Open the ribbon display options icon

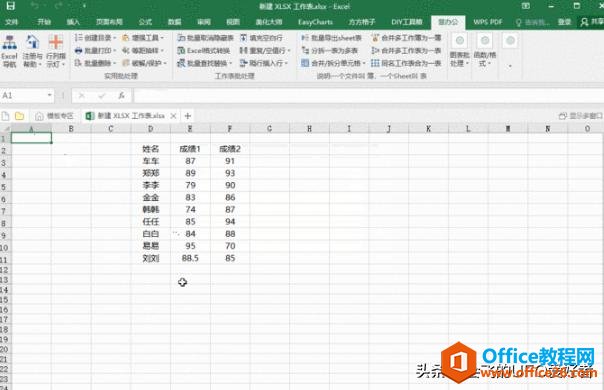point(526,6)
